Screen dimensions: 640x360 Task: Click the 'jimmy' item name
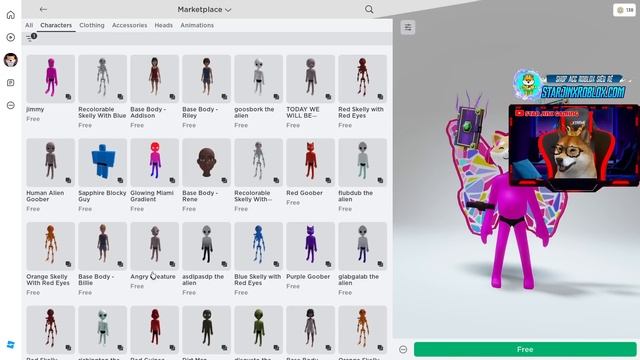click(x=35, y=109)
